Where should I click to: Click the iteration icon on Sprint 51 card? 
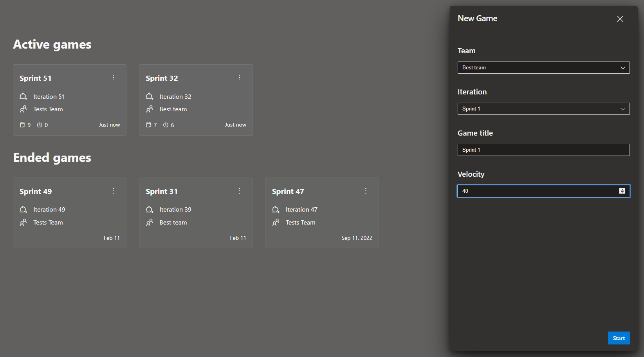click(x=23, y=96)
